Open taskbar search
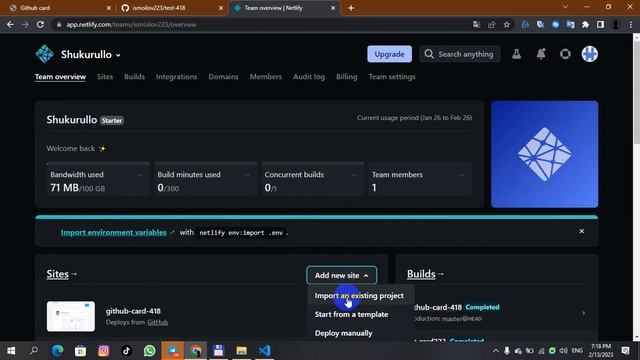This screenshot has height=360, width=640. 34,351
